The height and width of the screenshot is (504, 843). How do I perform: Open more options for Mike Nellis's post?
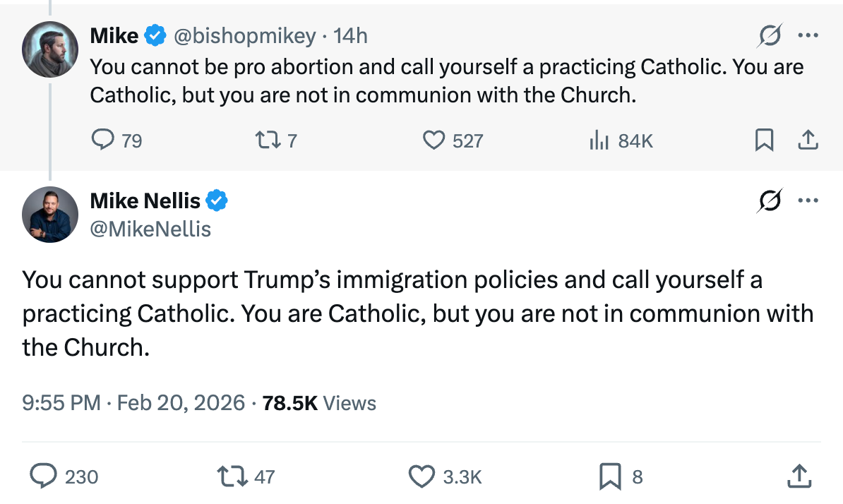(x=807, y=201)
